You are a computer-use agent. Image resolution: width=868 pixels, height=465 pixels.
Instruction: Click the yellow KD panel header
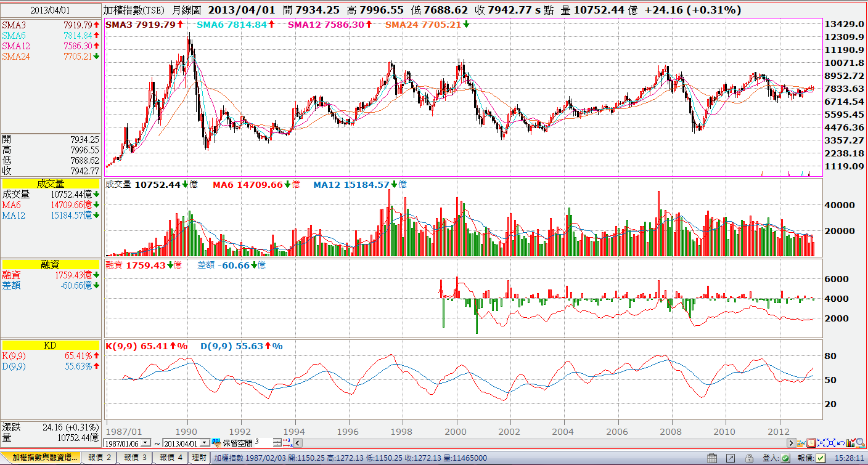pos(51,346)
